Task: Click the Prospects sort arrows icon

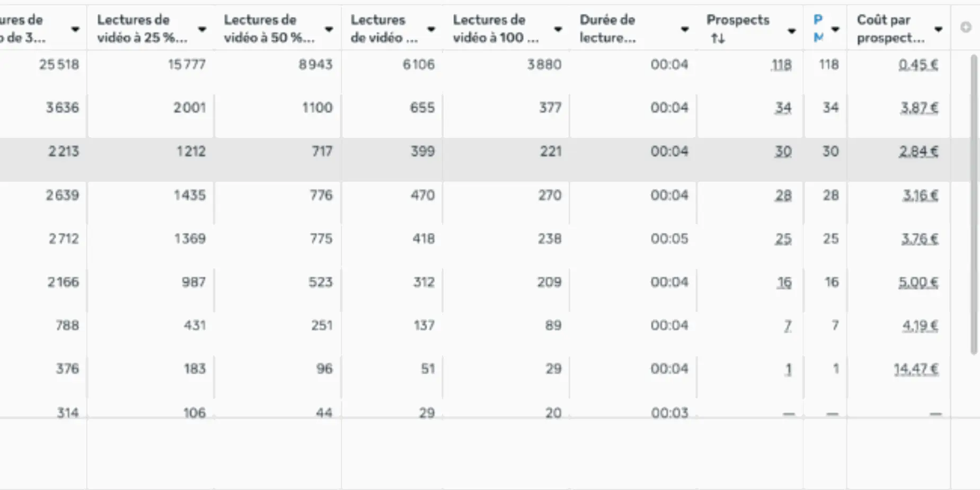Action: [718, 38]
